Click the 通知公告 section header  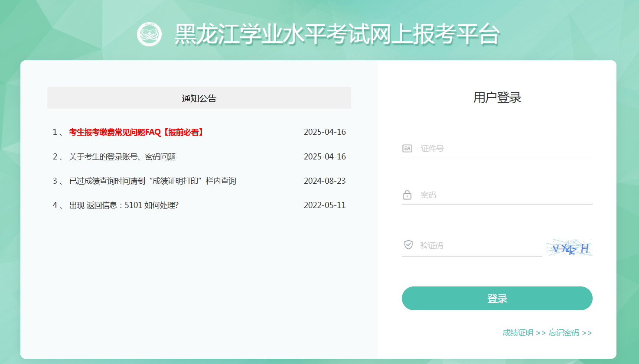tap(199, 98)
